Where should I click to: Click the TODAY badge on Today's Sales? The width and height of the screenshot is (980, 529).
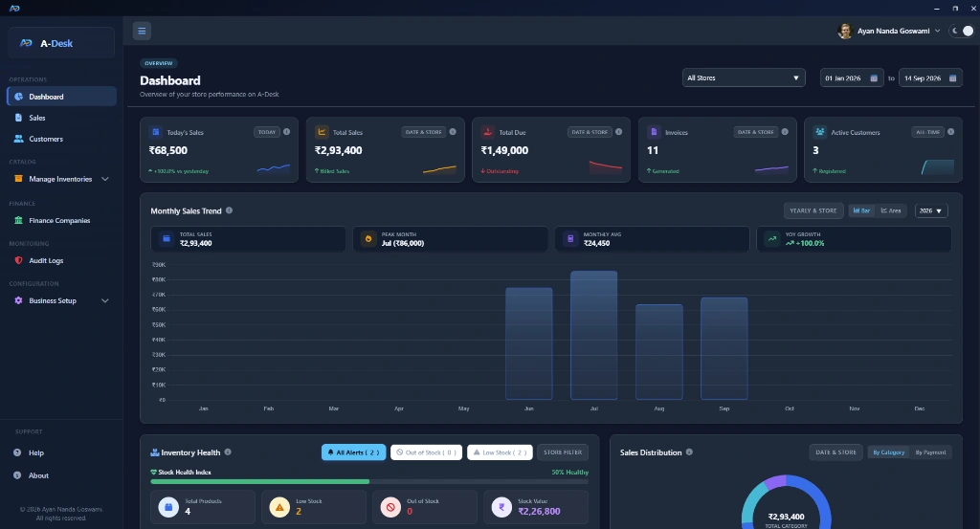click(x=267, y=132)
